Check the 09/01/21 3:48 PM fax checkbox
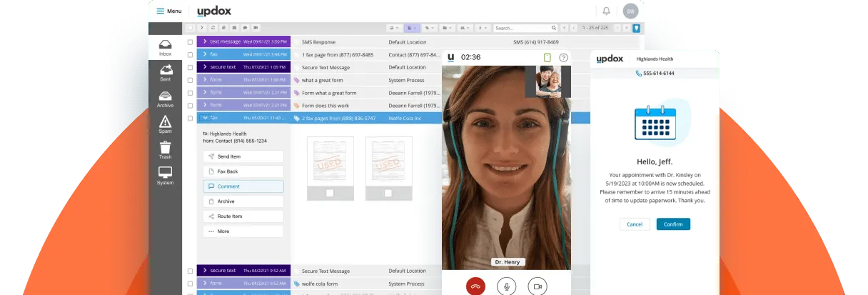Viewport: 868px width, 295px height. coord(190,55)
